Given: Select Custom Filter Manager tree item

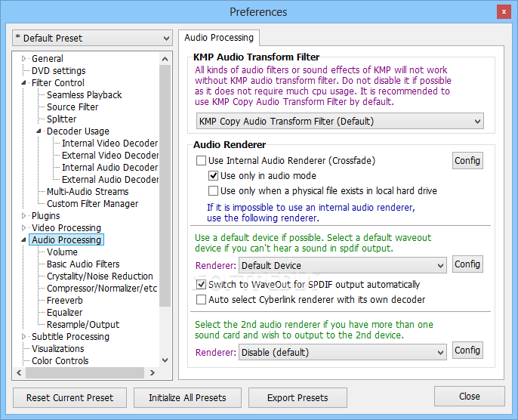Looking at the screenshot, I should point(92,203).
